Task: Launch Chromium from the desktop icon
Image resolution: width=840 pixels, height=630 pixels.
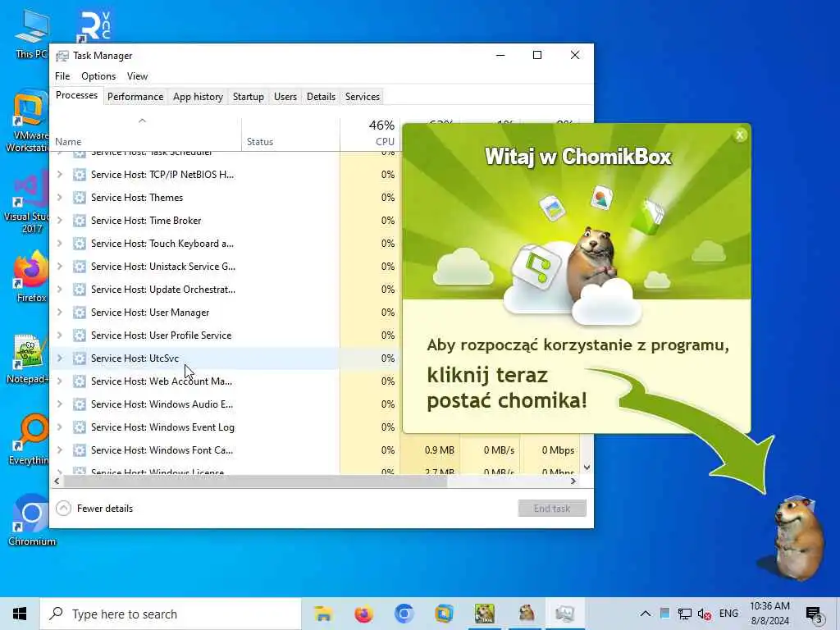Action: 31,521
